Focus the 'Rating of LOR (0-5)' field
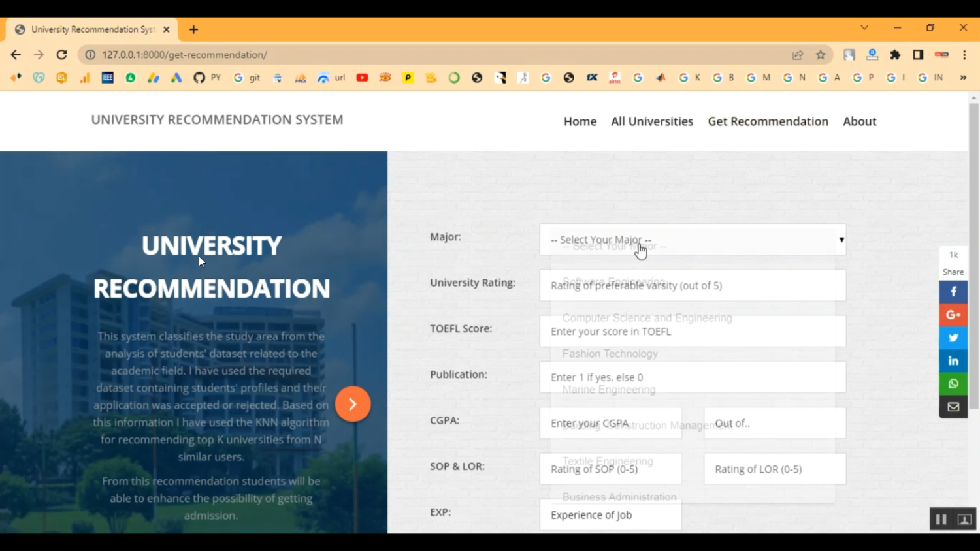 click(775, 469)
